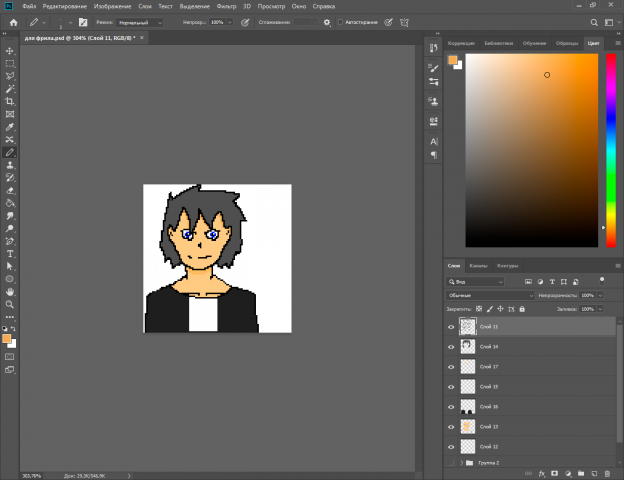Click foreground color swatch in toolbox
Image resolution: width=624 pixels, height=480 pixels.
click(7, 339)
